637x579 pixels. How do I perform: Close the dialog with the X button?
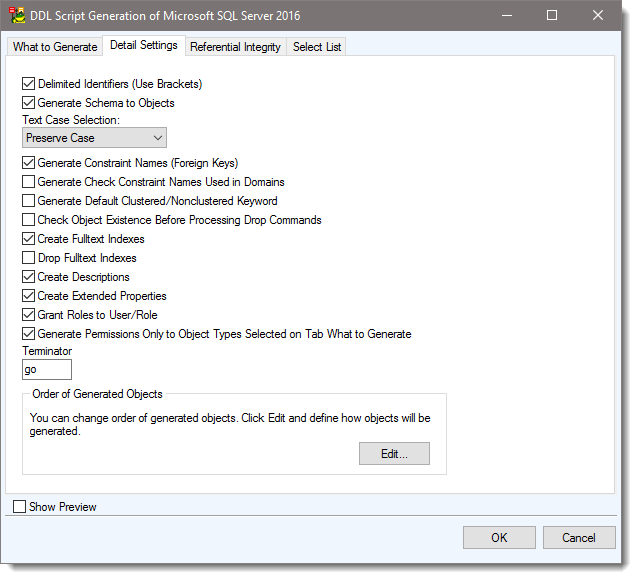(598, 16)
